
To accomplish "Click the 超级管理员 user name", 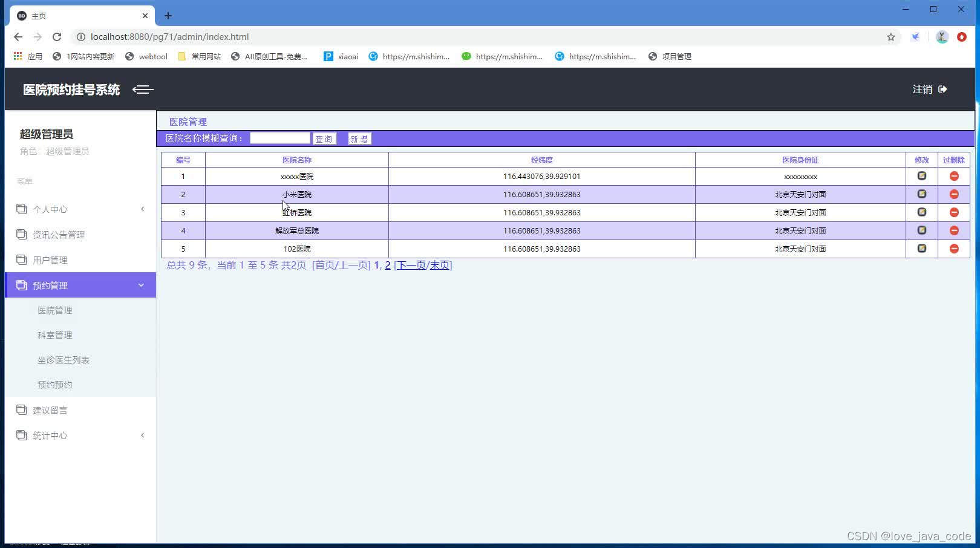I will 47,134.
